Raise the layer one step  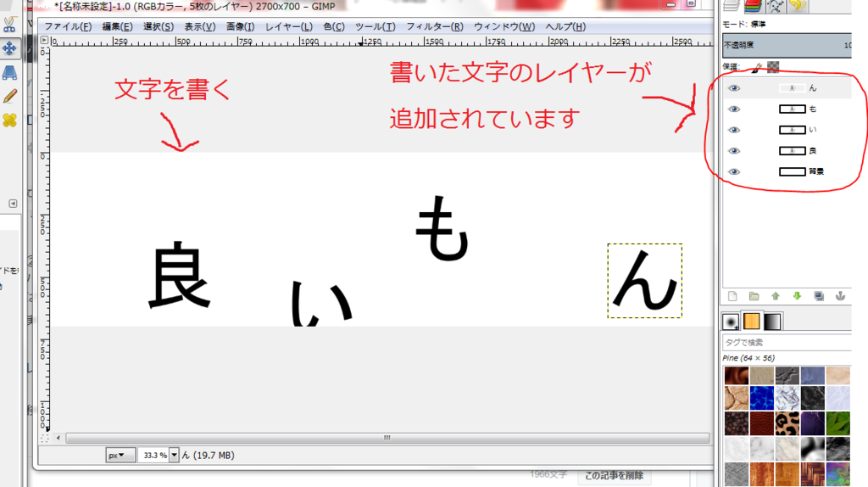click(776, 296)
